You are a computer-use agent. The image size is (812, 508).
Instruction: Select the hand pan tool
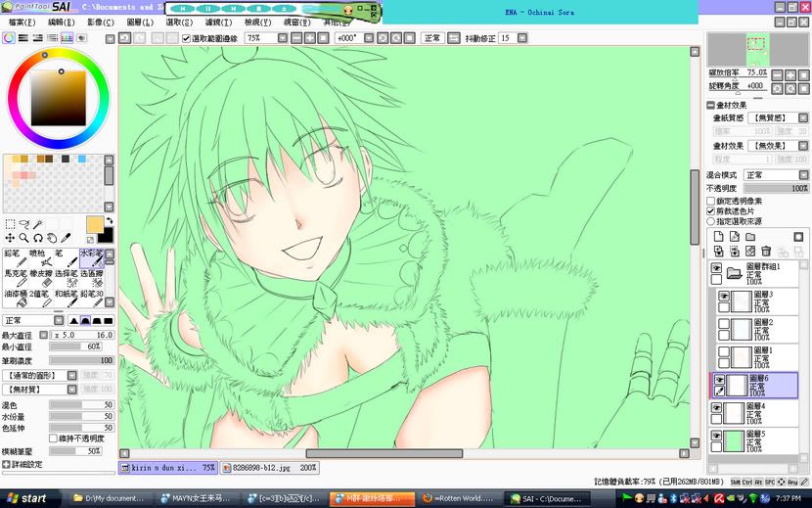tap(52, 238)
